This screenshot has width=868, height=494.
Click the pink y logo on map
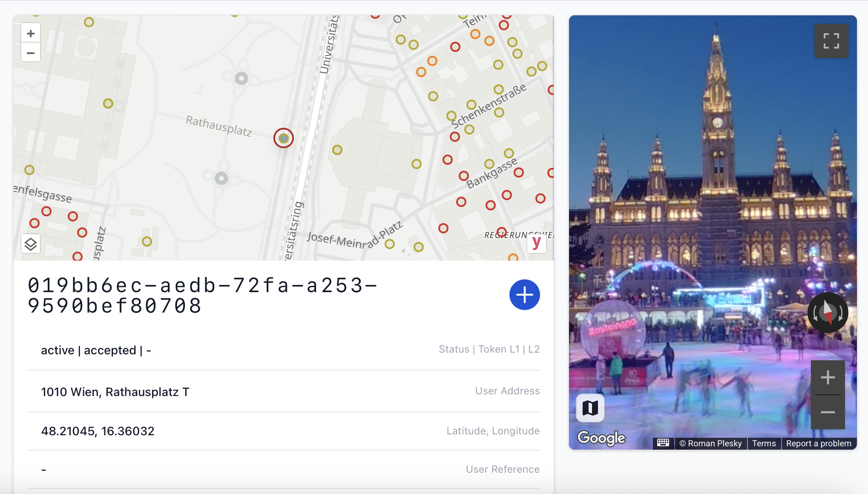click(537, 243)
